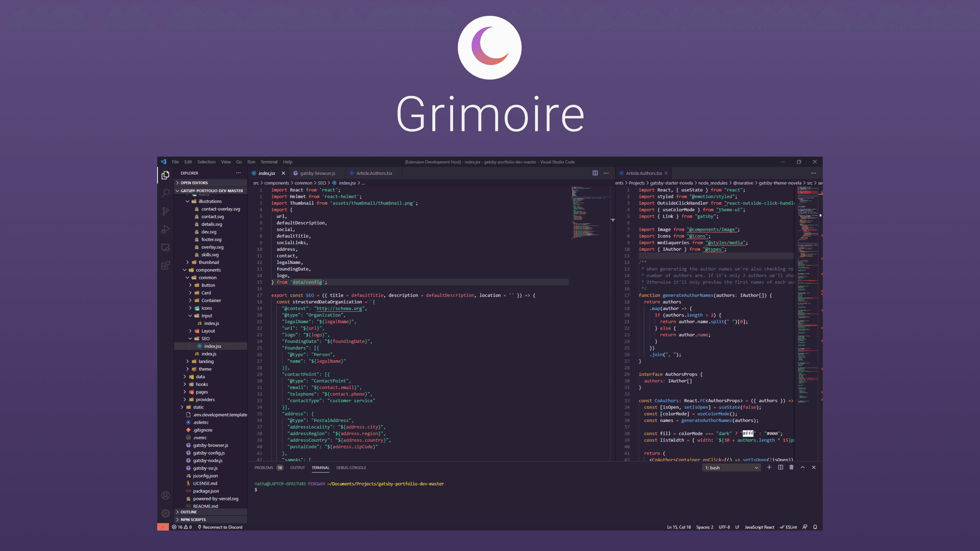This screenshot has width=980, height=551.
Task: Open the Manage gear icon
Action: (166, 513)
